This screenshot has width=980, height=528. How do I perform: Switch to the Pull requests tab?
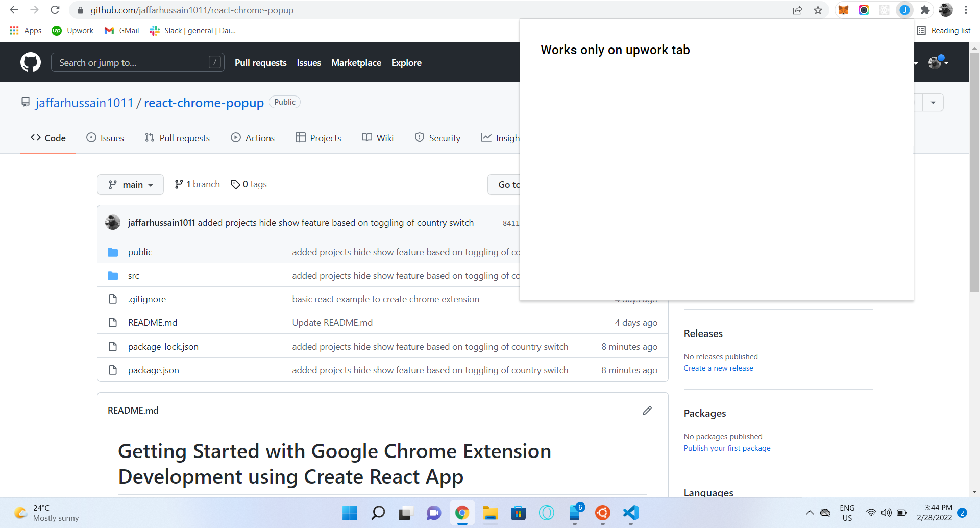[177, 137]
